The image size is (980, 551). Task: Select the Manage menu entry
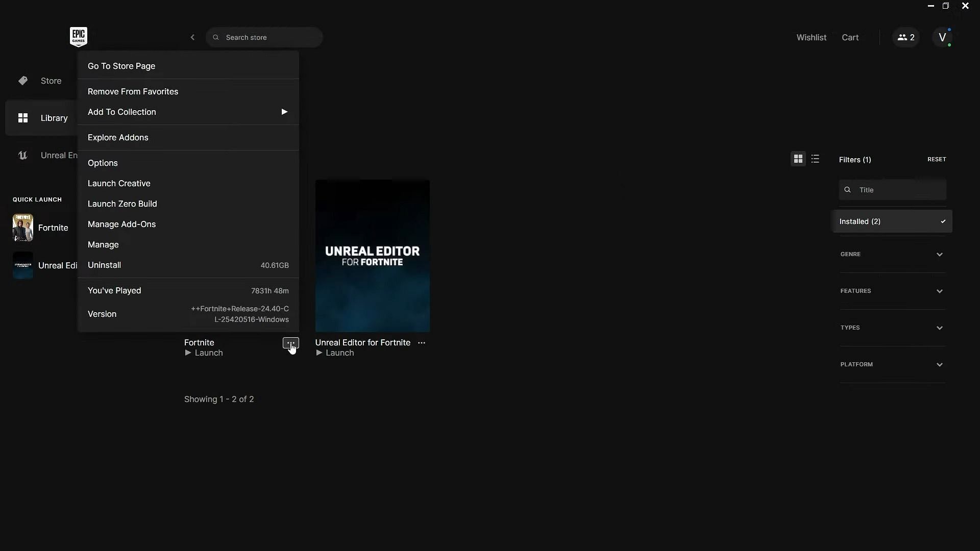pos(188,244)
